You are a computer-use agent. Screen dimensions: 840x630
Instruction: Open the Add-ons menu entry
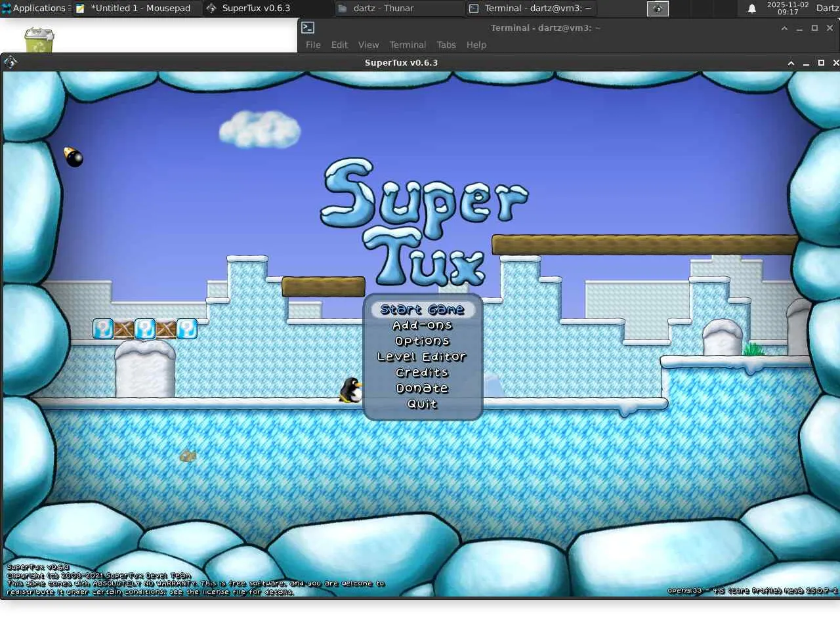[423, 325]
